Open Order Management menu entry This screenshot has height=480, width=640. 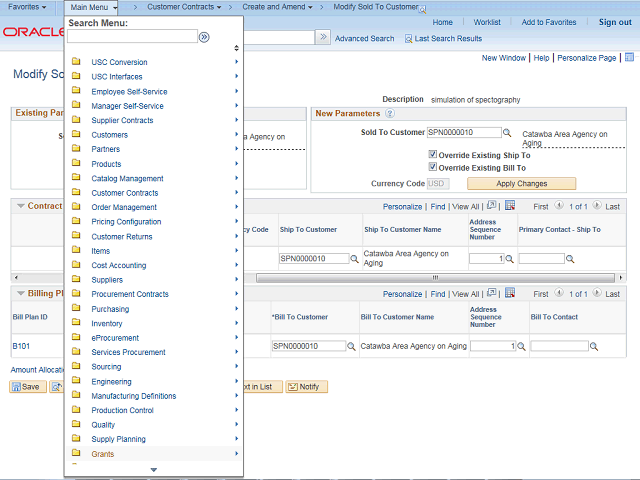(124, 207)
